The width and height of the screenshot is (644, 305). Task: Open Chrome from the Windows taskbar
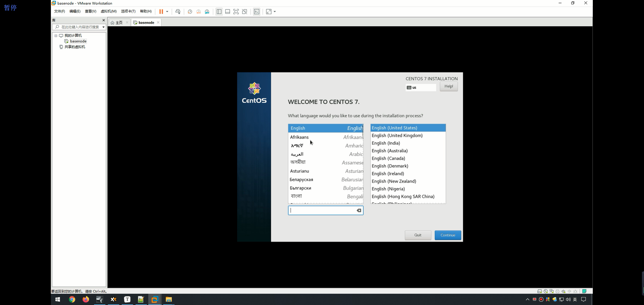[x=72, y=299]
